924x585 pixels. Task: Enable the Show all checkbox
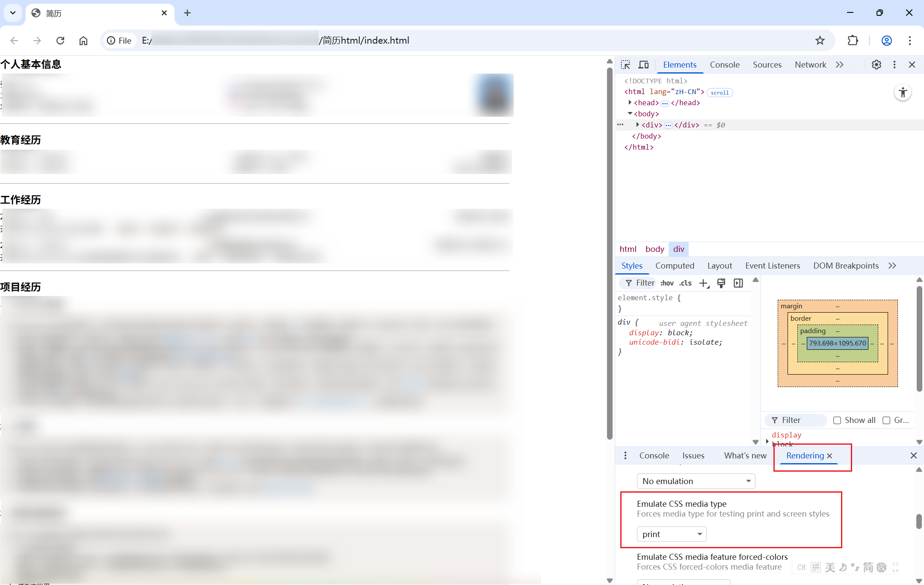click(x=837, y=420)
